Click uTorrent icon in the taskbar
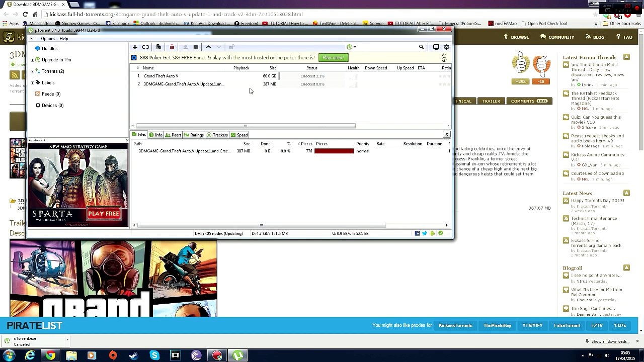This screenshot has height=362, width=644. (237, 355)
